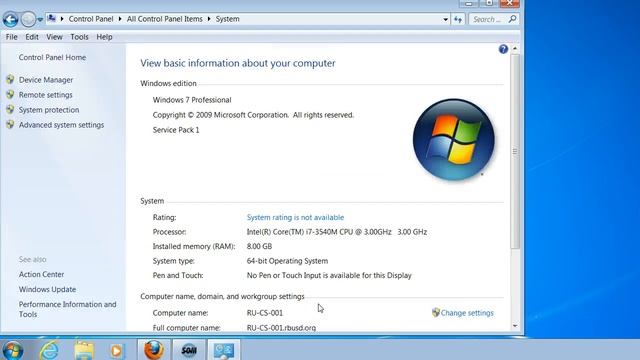Click the computer name RU-CS-001

(x=264, y=313)
